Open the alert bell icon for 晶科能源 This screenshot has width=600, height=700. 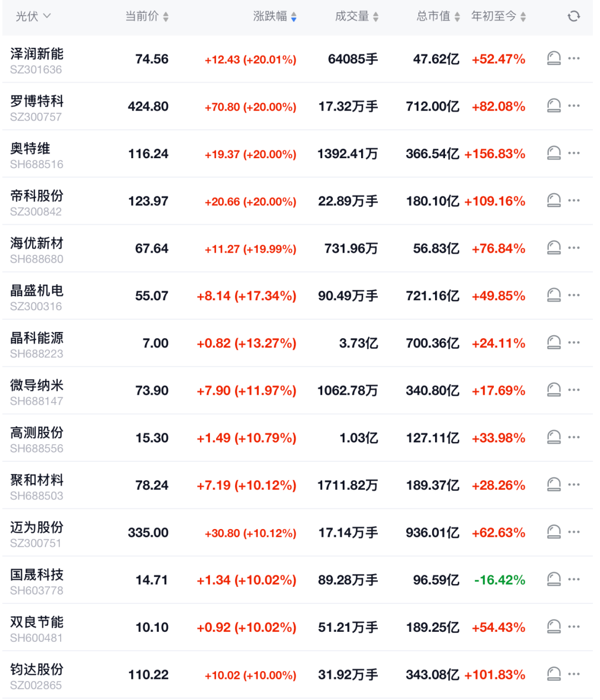553,342
